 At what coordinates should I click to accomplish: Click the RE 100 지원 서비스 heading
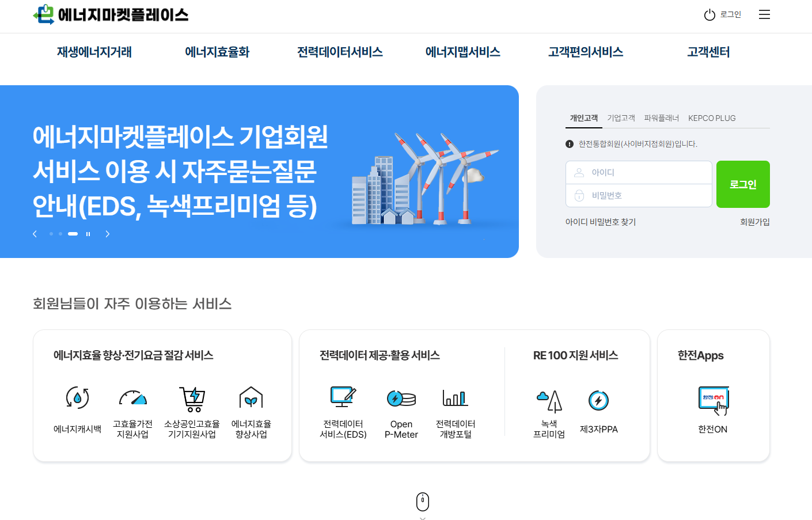click(x=576, y=355)
